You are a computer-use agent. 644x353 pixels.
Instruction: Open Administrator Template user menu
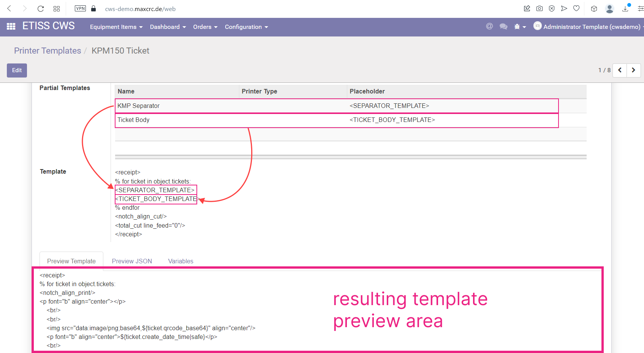click(x=588, y=27)
